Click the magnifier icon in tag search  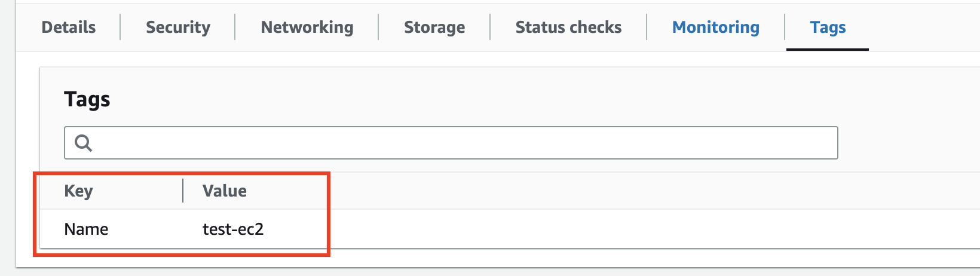(83, 143)
